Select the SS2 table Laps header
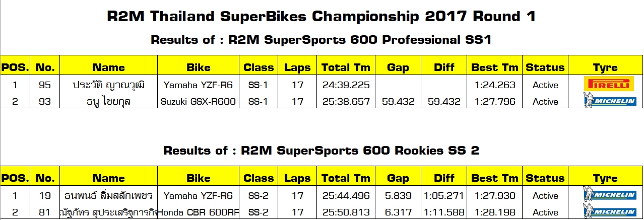644x220 pixels. [298, 178]
